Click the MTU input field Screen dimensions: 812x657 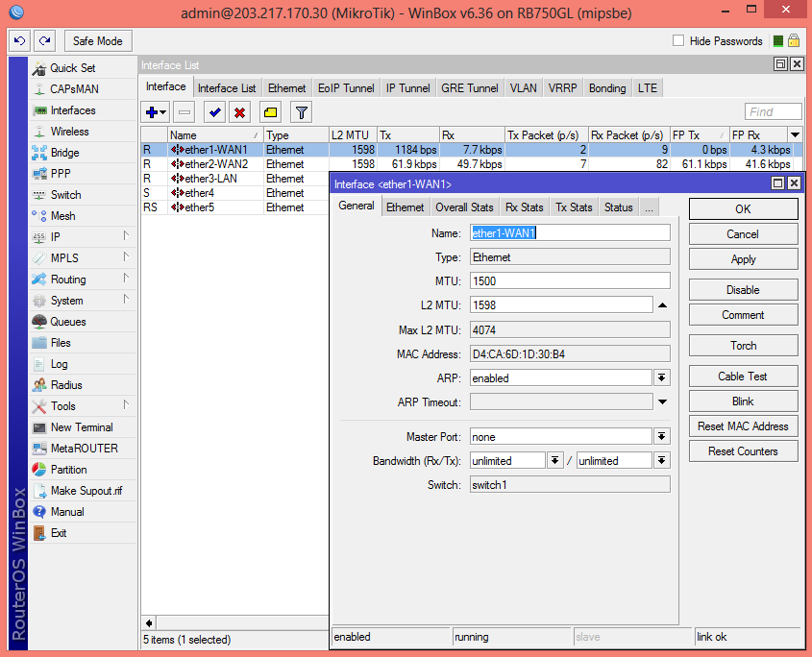[x=570, y=280]
